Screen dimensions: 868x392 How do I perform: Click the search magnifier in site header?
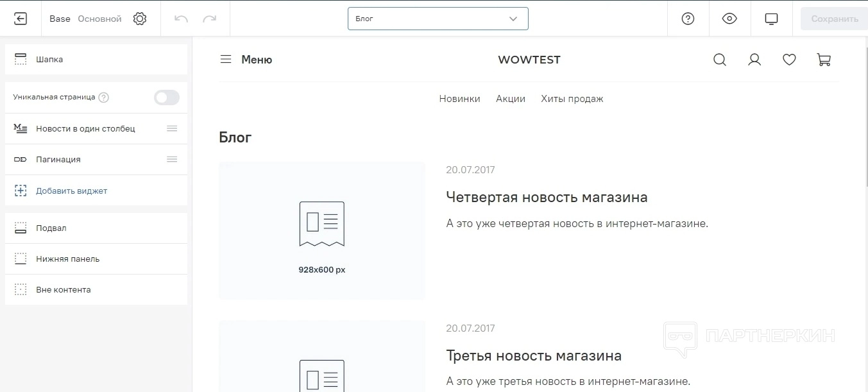coord(720,60)
